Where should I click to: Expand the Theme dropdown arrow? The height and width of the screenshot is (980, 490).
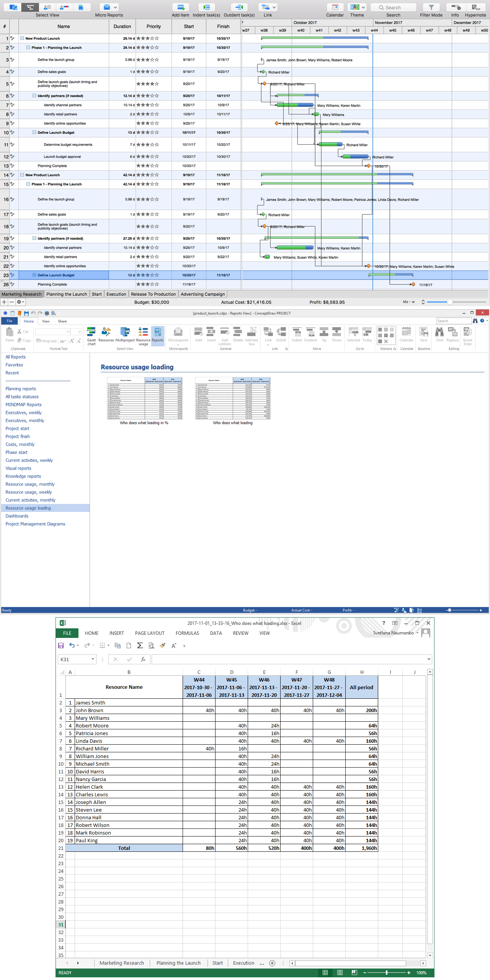point(363,7)
